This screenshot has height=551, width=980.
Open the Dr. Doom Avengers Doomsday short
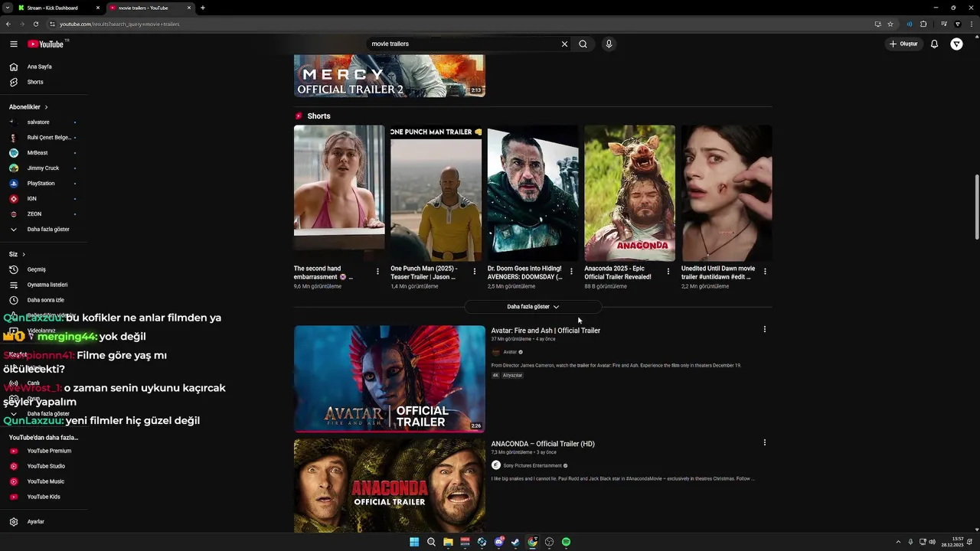point(533,194)
